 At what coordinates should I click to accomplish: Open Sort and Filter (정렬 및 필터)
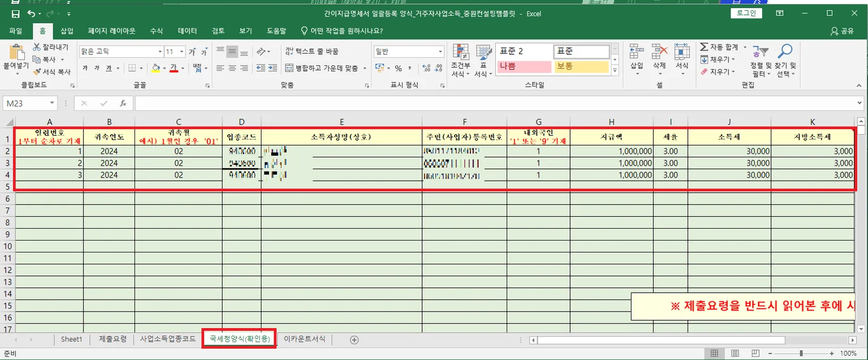(x=760, y=60)
